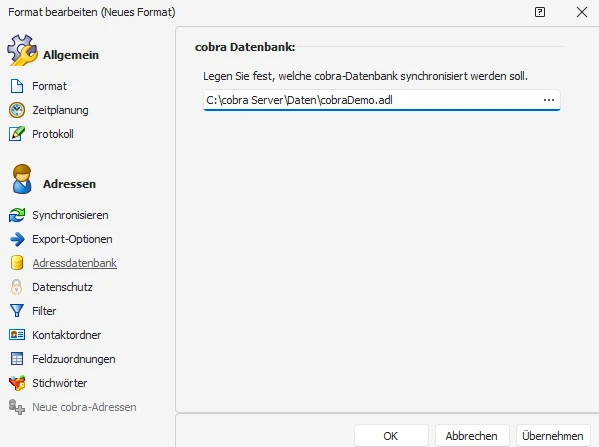The image size is (599, 447).
Task: Click the Allgemein gear and wrench icon
Action: (x=22, y=50)
